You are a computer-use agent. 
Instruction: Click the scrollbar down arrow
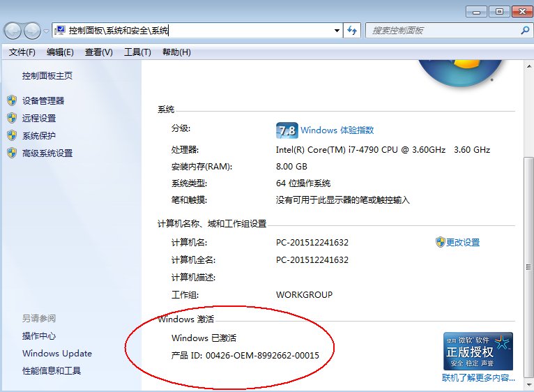(529, 384)
